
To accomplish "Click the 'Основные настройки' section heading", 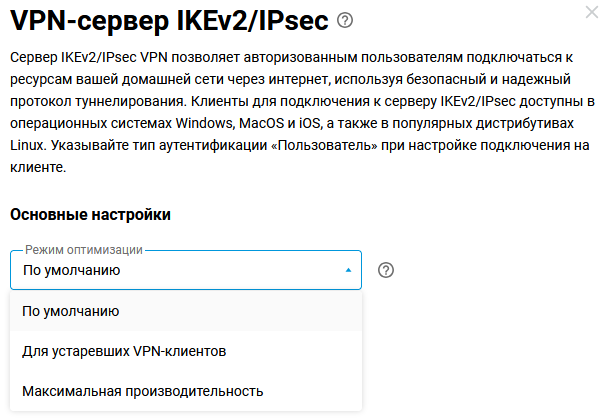I will click(90, 214).
